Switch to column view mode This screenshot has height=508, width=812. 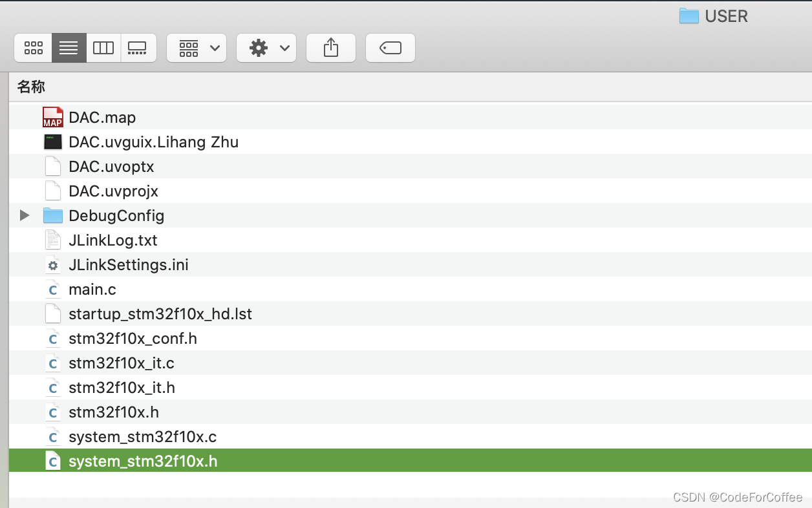click(x=103, y=48)
